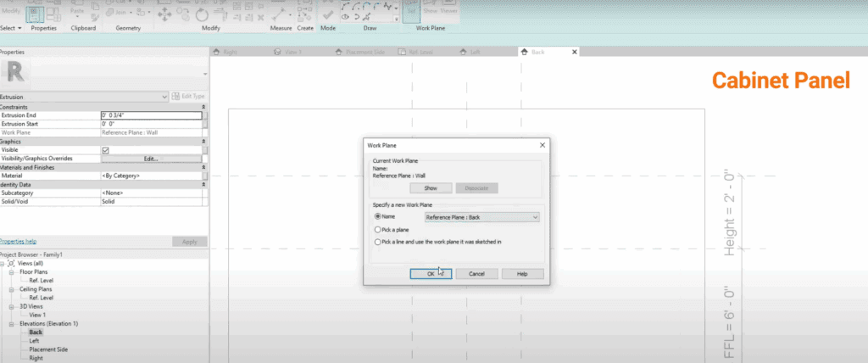868x363 pixels.
Task: Toggle the Visible checkbox in Properties
Action: click(x=105, y=150)
